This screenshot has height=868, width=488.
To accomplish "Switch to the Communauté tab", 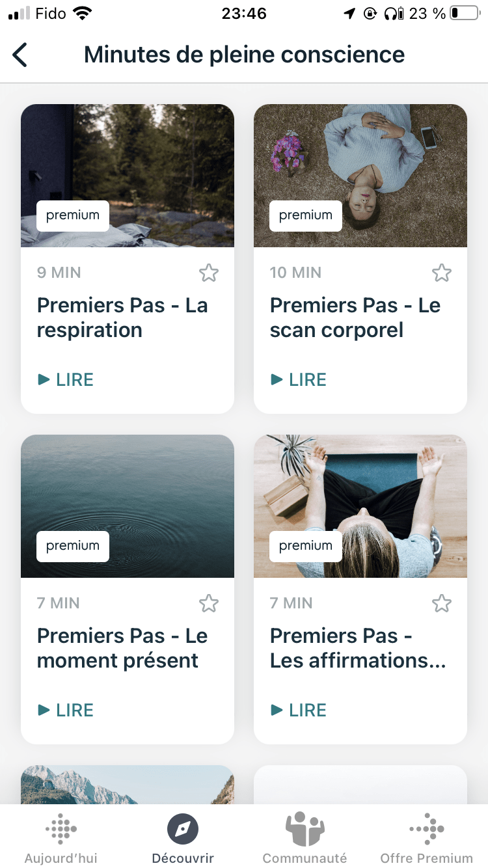I will (x=305, y=839).
